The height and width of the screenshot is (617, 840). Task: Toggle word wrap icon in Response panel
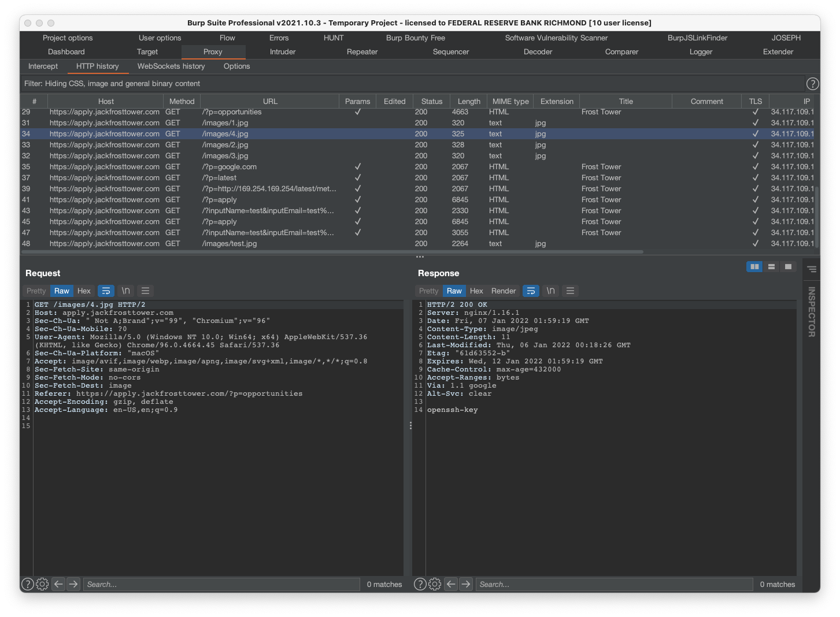click(x=531, y=291)
